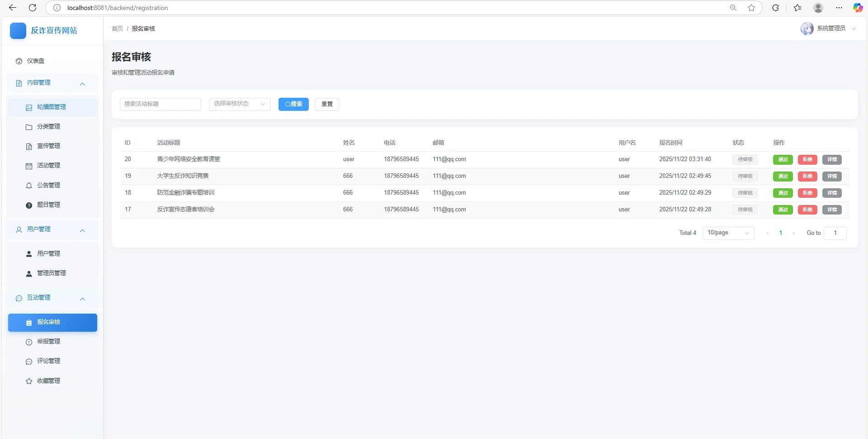The image size is (868, 439).
Task: Click the image icon for 轮播图管理
Action: coord(29,107)
